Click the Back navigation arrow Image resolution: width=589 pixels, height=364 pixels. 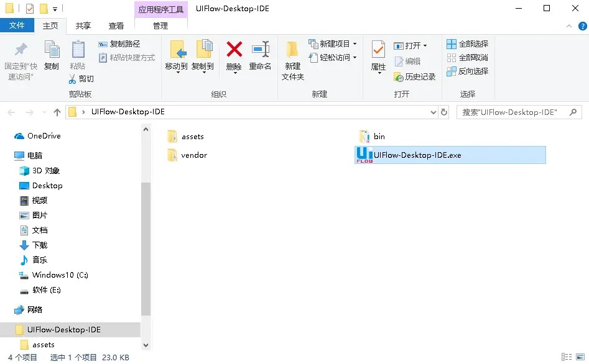pyautogui.click(x=11, y=112)
